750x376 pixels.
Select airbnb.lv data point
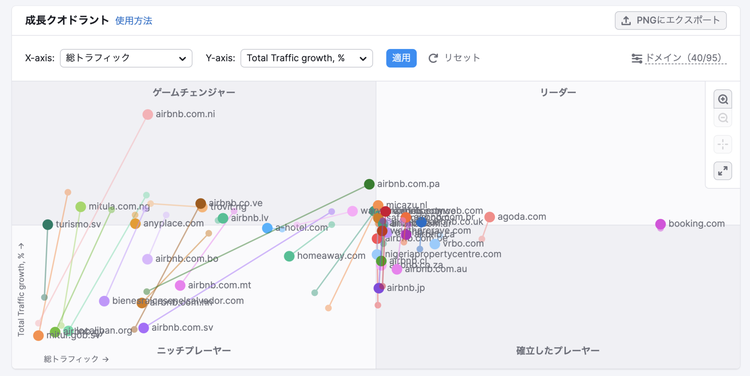coord(223,218)
